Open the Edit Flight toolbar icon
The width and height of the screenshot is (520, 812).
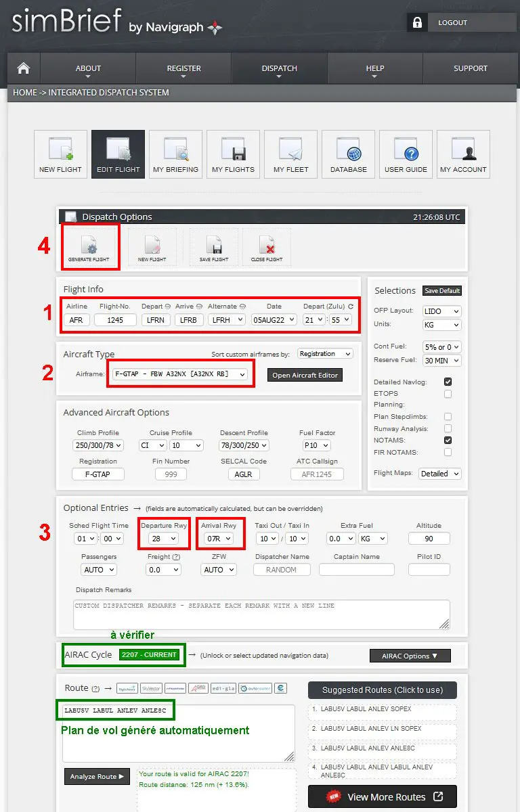118,154
